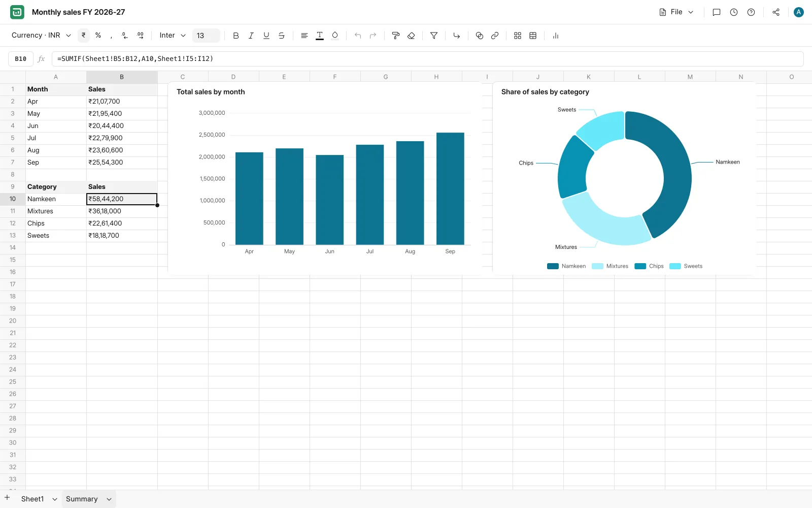Image resolution: width=812 pixels, height=508 pixels.
Task: Decrease decimal places
Action: pyautogui.click(x=125, y=36)
